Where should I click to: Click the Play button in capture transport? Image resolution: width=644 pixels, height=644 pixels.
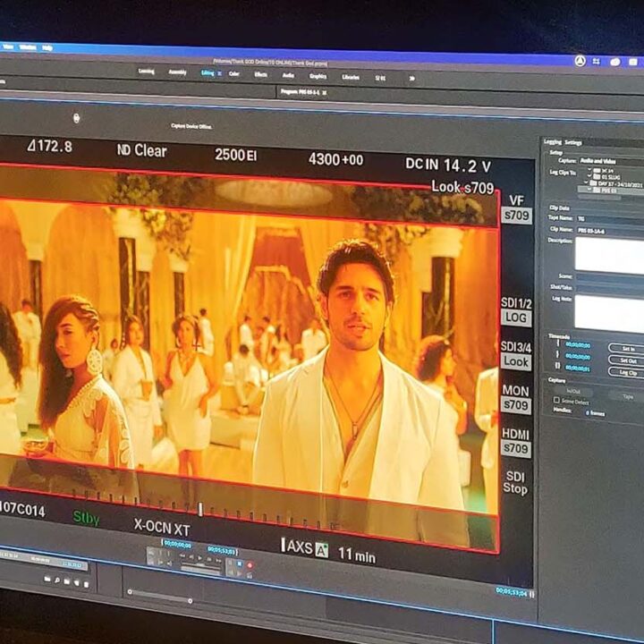pos(200,558)
